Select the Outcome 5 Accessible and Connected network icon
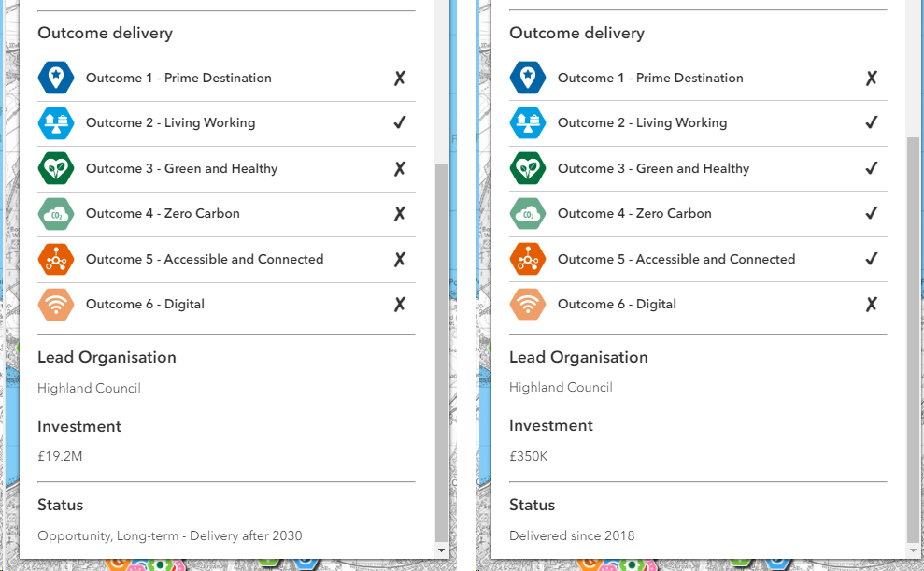The height and width of the screenshot is (571, 924). [56, 259]
